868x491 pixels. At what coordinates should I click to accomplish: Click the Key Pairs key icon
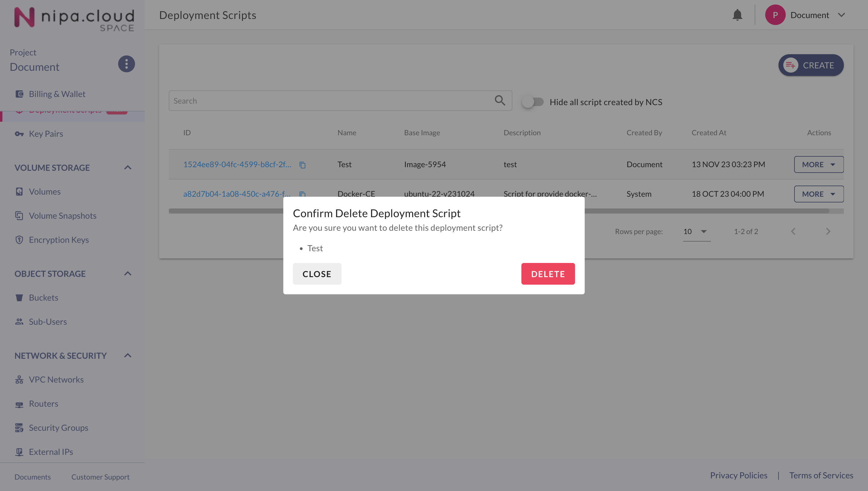coord(19,134)
